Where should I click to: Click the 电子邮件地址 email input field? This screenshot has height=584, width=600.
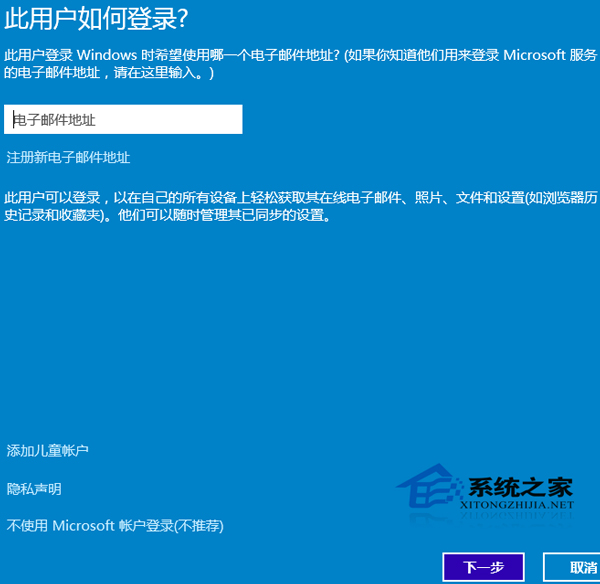(123, 119)
